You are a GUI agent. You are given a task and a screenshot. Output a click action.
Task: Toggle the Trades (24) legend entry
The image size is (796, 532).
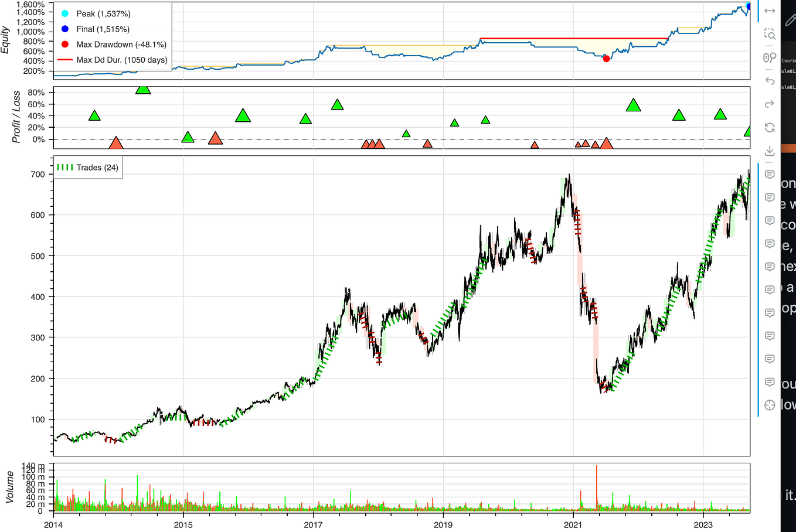(88, 166)
